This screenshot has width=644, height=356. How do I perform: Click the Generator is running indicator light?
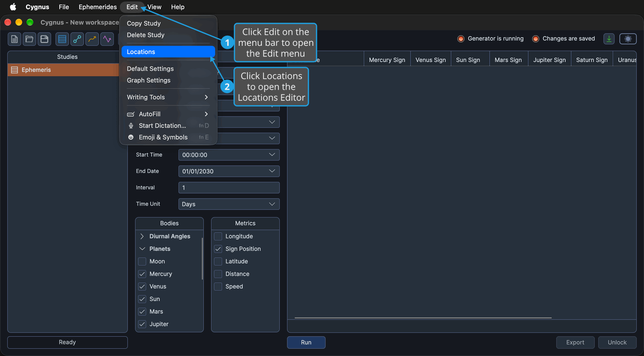tap(461, 39)
